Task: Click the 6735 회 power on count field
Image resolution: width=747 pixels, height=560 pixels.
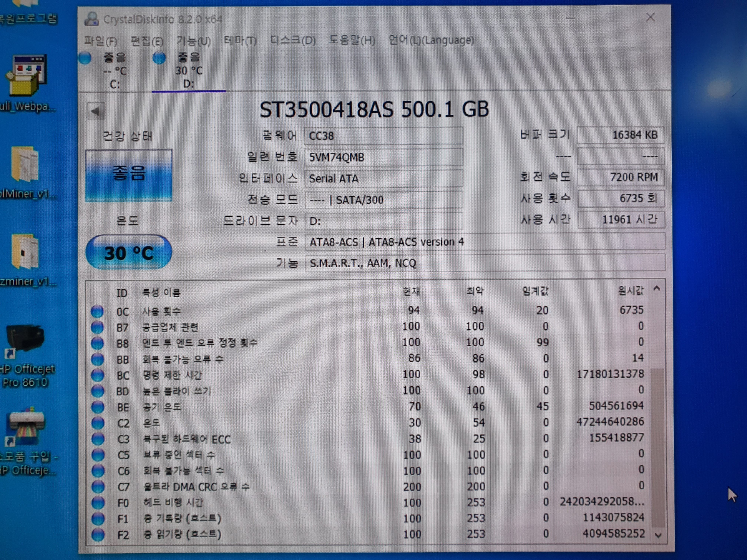Action: click(621, 199)
